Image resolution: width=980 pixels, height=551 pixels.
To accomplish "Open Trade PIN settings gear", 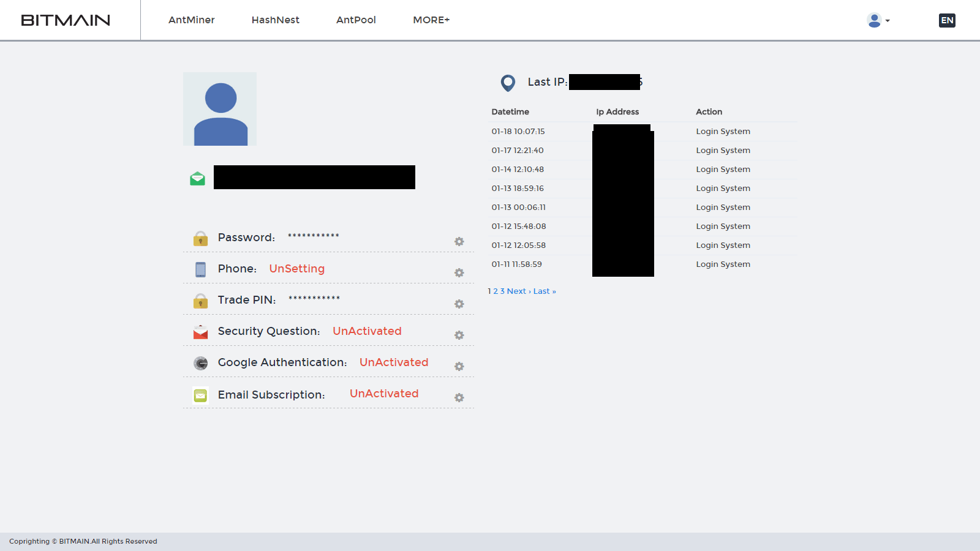I will click(x=459, y=304).
